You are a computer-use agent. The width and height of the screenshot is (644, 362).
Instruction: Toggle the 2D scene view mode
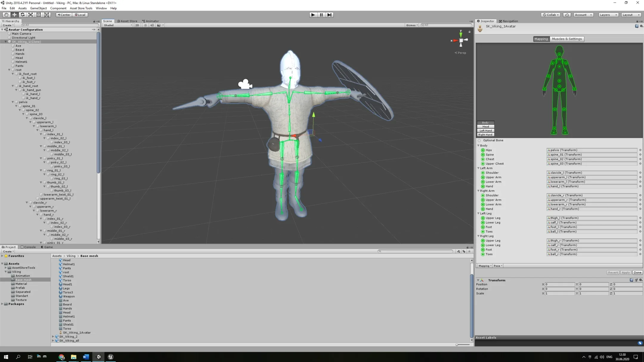tap(137, 25)
